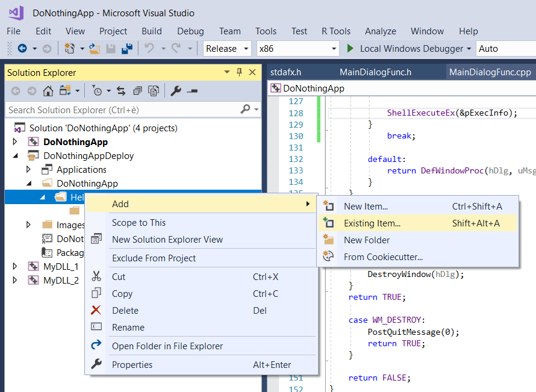Click the Solution Explorer Home icon
This screenshot has width=536, height=392.
(x=48, y=91)
